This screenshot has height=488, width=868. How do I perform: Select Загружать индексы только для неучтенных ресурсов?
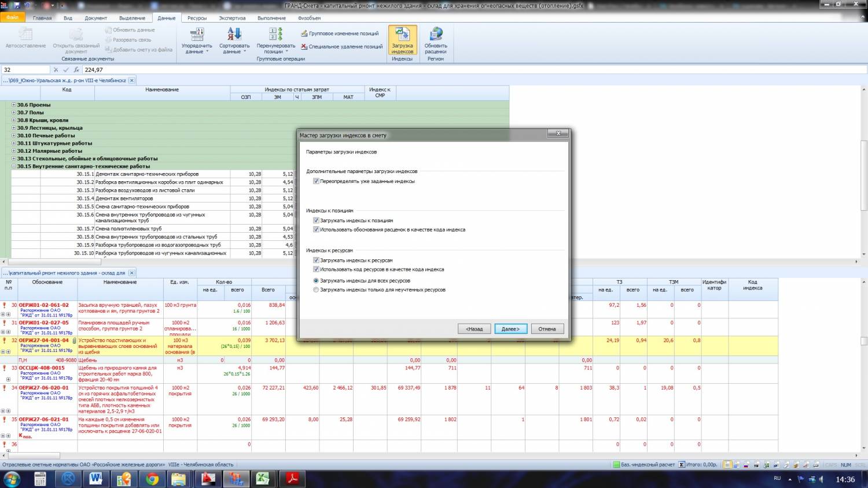(x=316, y=290)
